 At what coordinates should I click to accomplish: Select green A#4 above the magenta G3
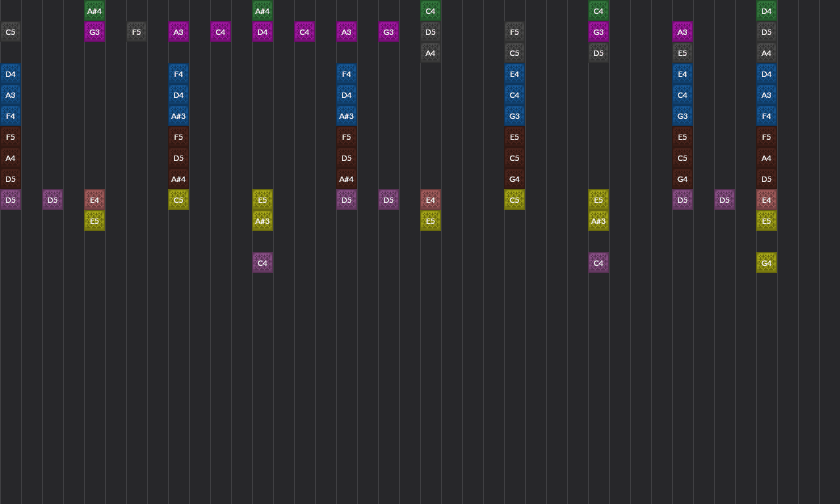point(94,10)
